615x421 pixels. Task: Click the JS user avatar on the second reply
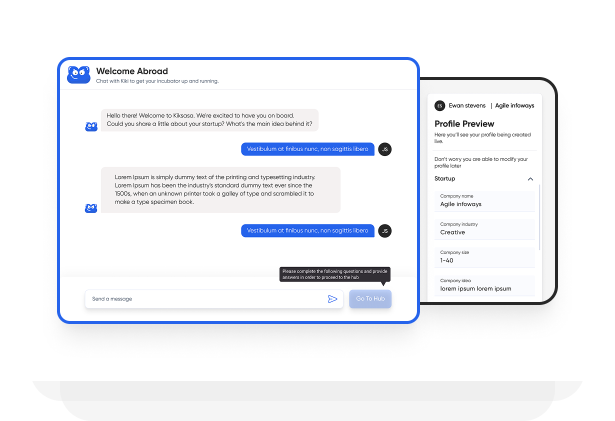385,231
